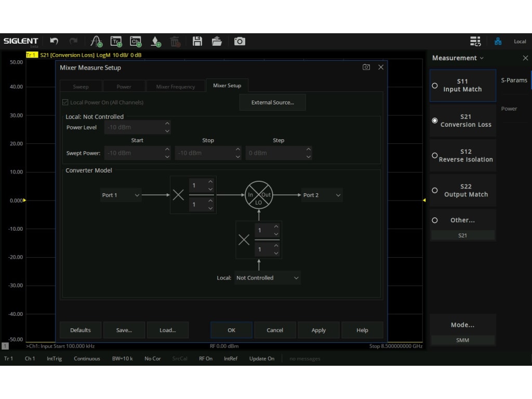Screen dimensions: 532x399
Task: Select the Add Channel icon
Action: pyautogui.click(x=135, y=41)
